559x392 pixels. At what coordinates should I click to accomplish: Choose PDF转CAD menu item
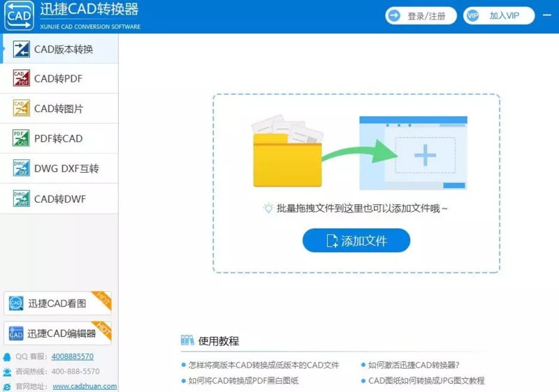pyautogui.click(x=59, y=138)
